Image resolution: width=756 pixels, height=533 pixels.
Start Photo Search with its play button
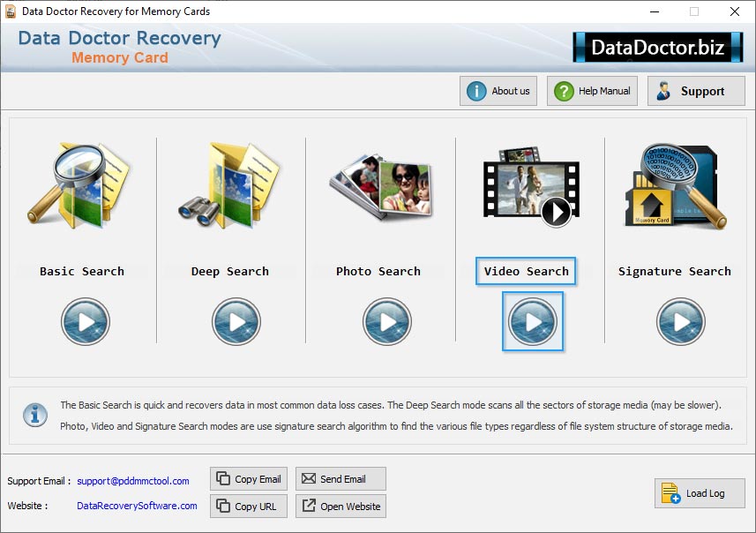(x=387, y=322)
